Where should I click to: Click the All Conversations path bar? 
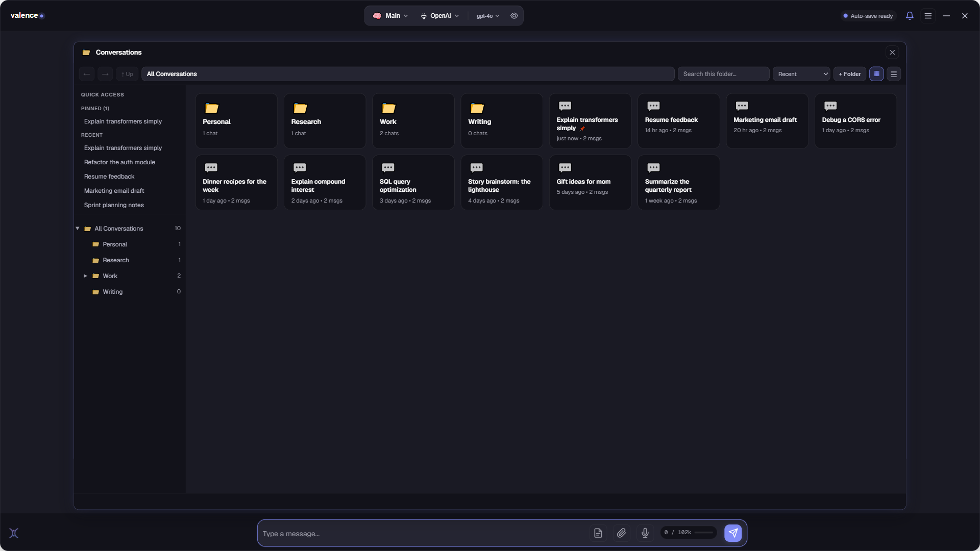coord(408,74)
